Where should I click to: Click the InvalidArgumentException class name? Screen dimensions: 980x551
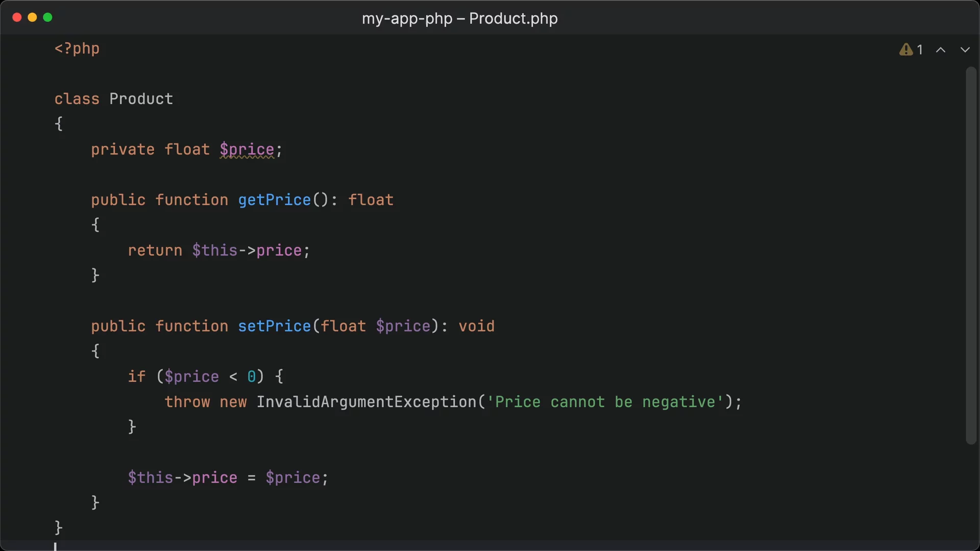[366, 402]
